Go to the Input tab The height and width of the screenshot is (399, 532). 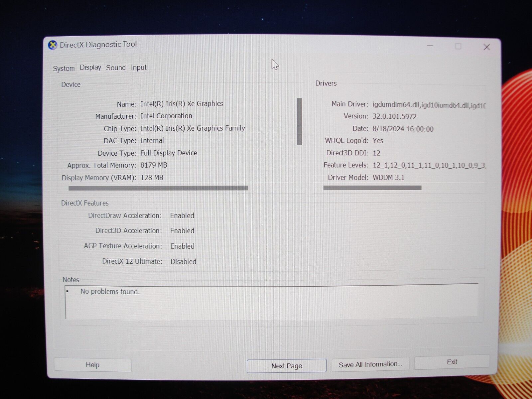(x=139, y=67)
